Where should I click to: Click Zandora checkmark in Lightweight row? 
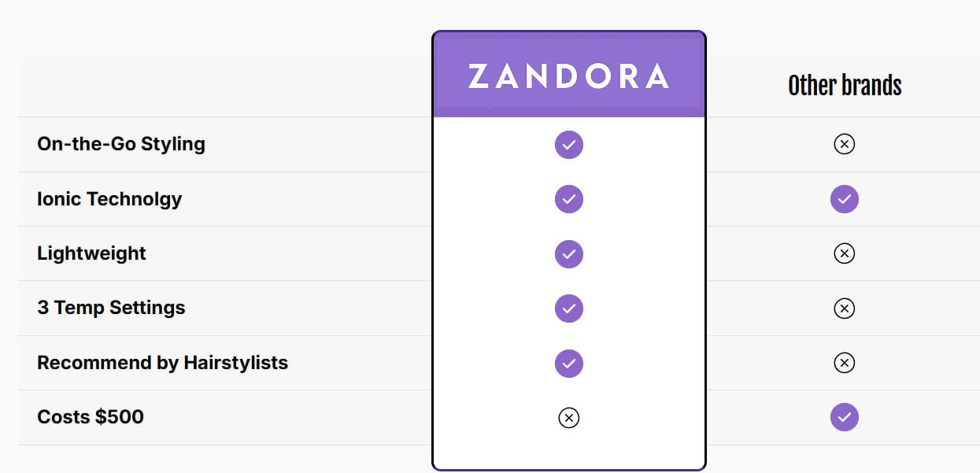(569, 254)
